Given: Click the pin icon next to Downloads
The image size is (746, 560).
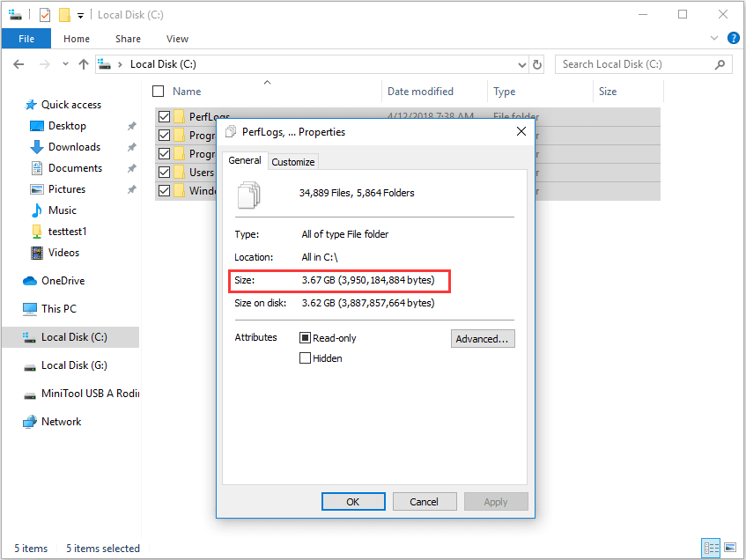Looking at the screenshot, I should [x=132, y=147].
